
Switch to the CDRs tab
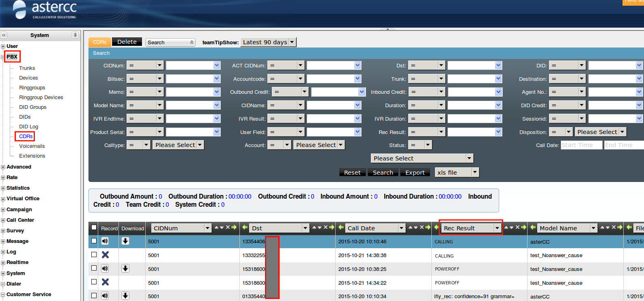point(99,42)
